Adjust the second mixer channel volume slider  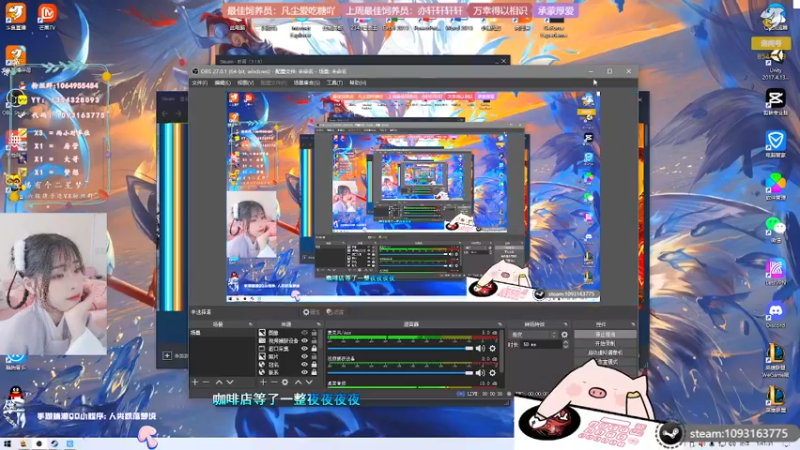point(401,373)
